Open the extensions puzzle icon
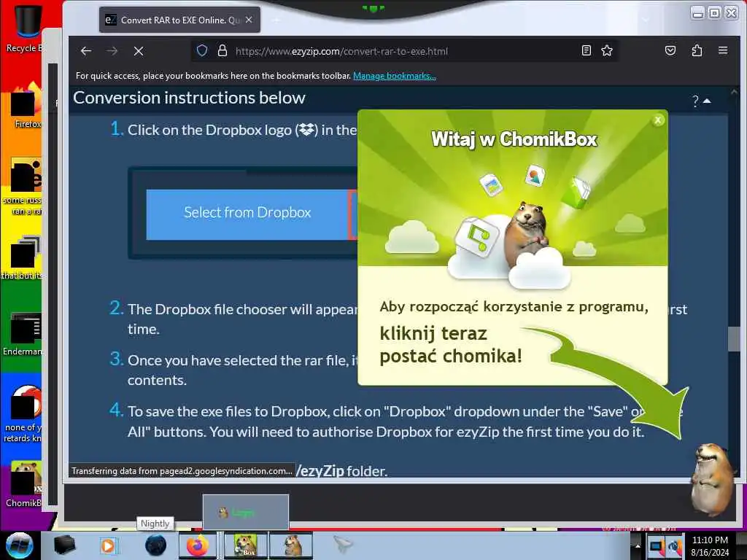 click(697, 50)
